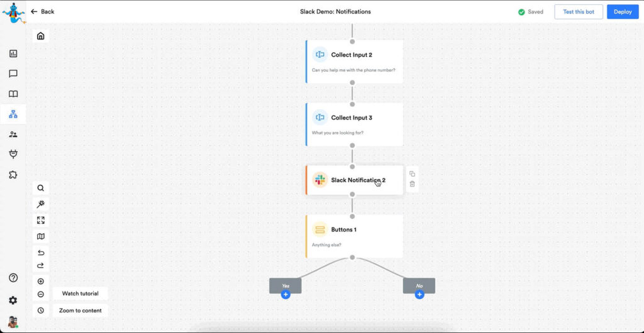Viewport: 644px width, 333px height.
Task: Toggle the minimap view icon
Action: click(41, 236)
